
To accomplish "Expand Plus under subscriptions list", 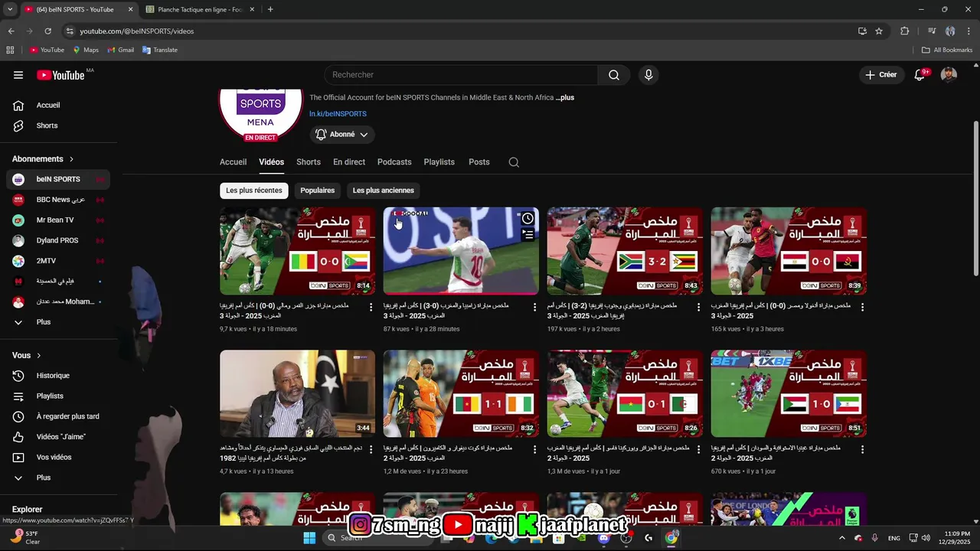I will point(58,322).
